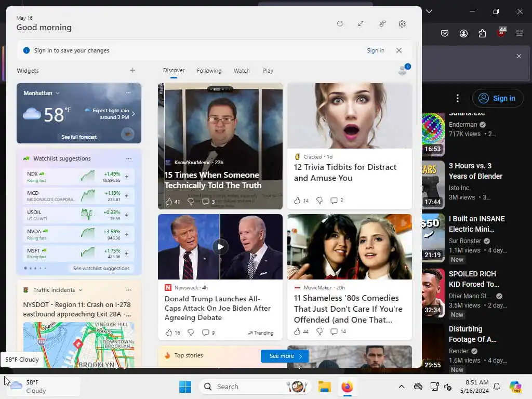
Task: Open 12 Trivia Tidbits article headline
Action: pyautogui.click(x=345, y=172)
